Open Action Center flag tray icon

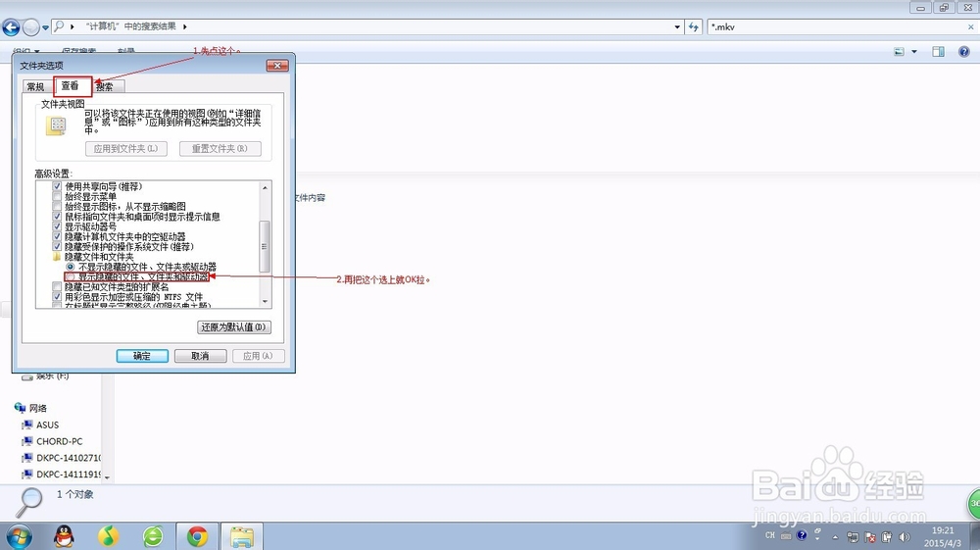point(870,537)
